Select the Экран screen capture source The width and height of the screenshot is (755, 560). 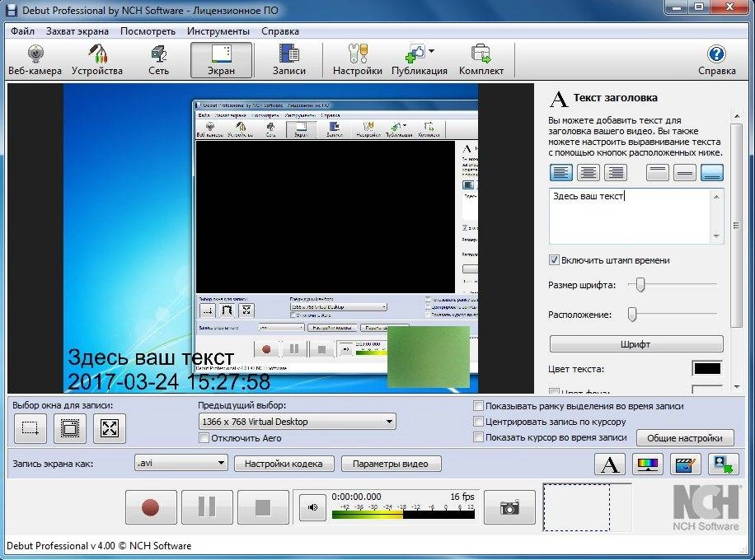221,60
